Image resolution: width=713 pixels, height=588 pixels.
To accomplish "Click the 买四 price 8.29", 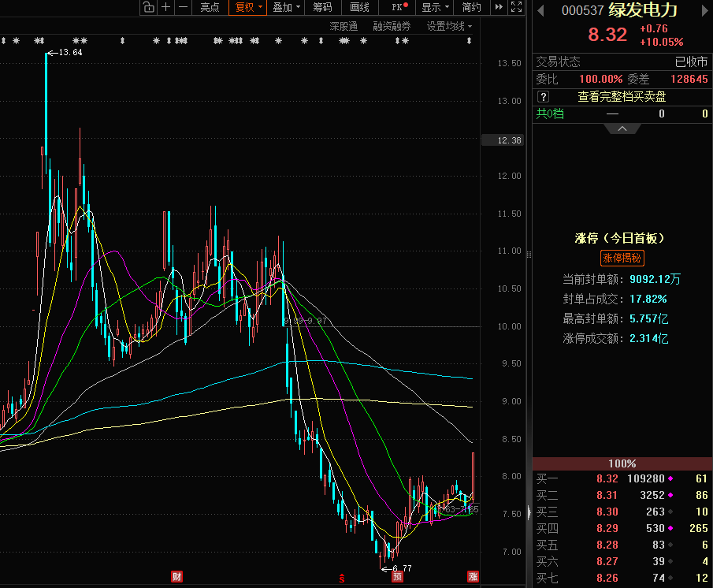I will (x=607, y=528).
